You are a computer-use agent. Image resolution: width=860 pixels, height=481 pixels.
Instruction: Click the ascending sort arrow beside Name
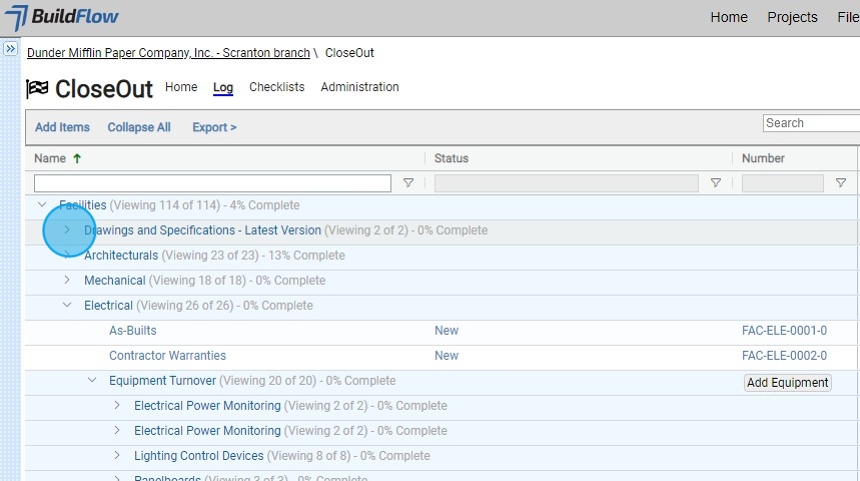point(77,159)
